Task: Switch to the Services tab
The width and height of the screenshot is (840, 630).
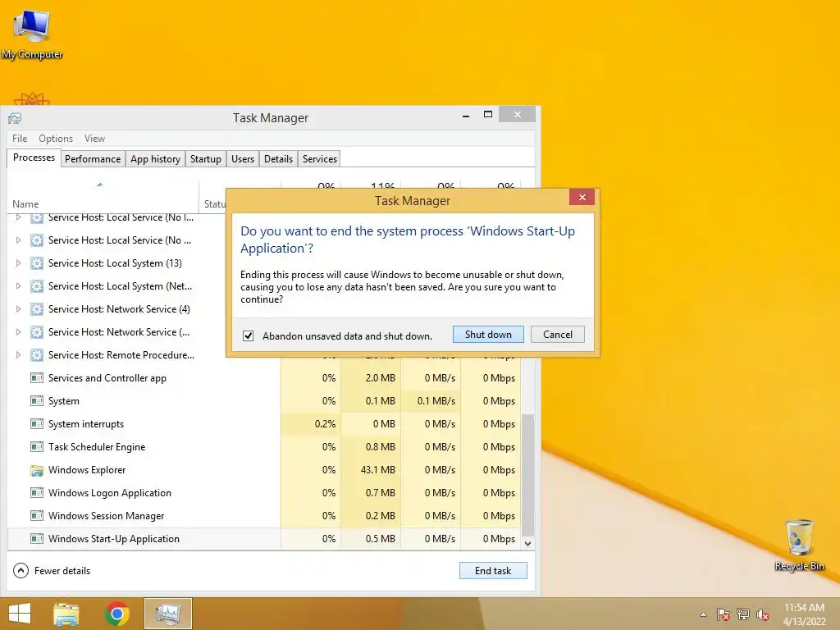Action: coord(320,159)
